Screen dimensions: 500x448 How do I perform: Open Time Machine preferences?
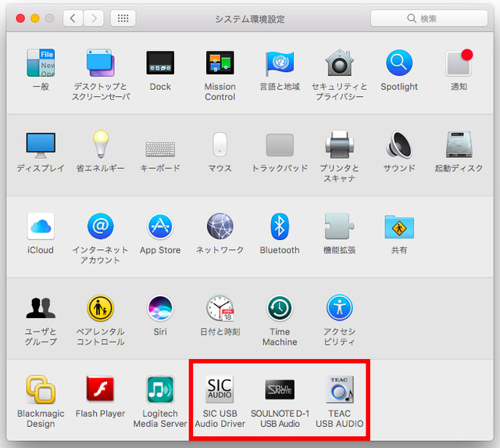[280, 309]
